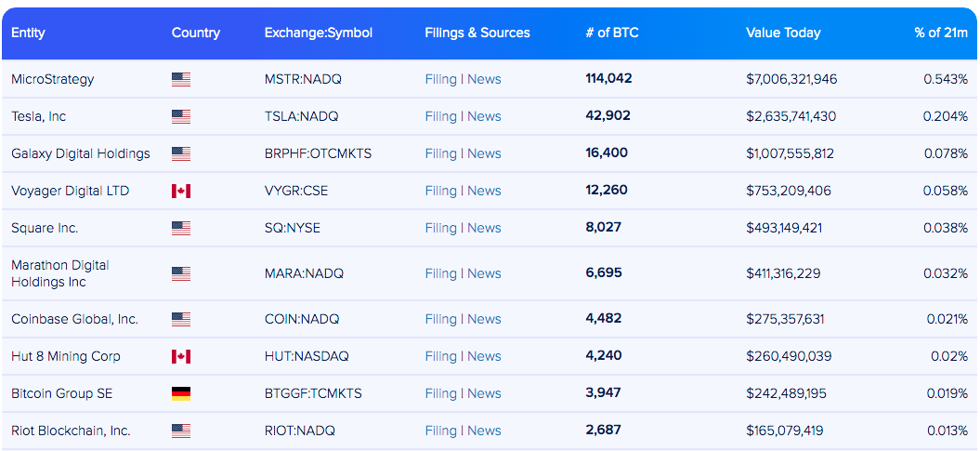Screen dimensions: 980x451
Task: Click the 0.078% of 21m cell
Action: [x=946, y=153]
